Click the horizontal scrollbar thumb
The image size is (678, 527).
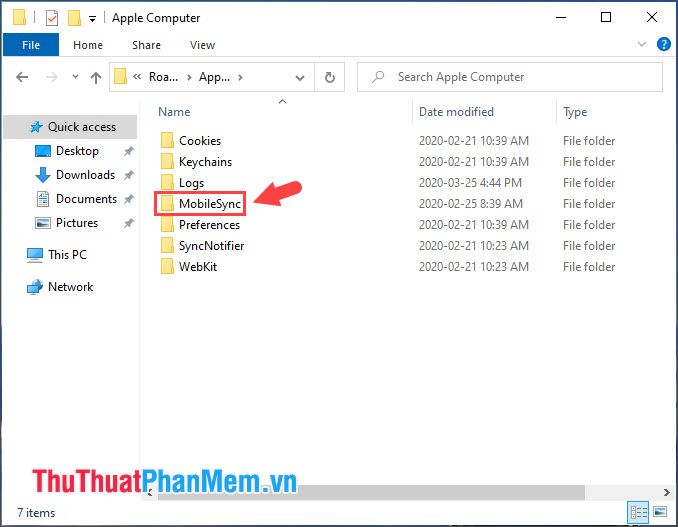[371, 492]
